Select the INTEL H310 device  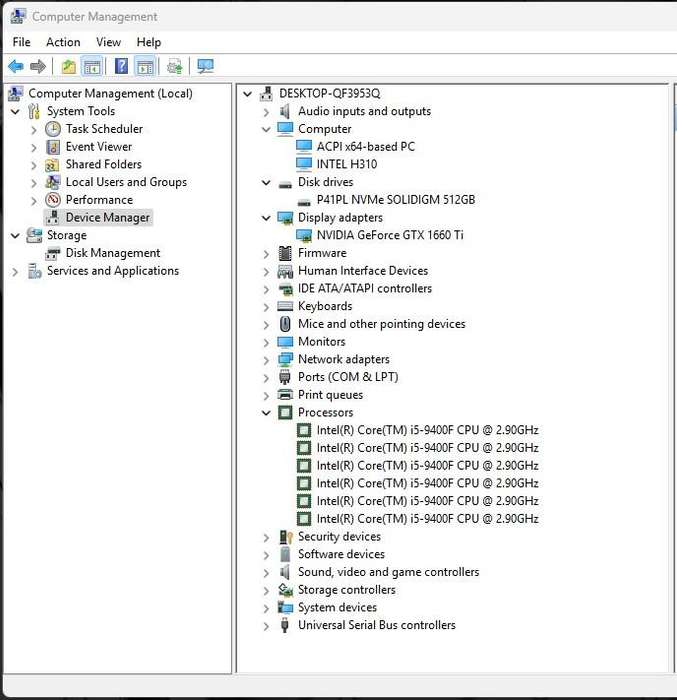347,164
